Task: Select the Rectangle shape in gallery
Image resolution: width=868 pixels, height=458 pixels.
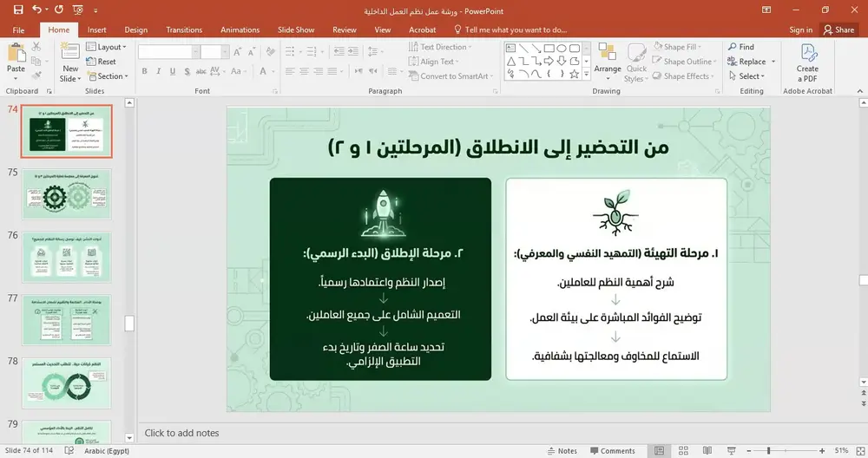Action: (549, 48)
